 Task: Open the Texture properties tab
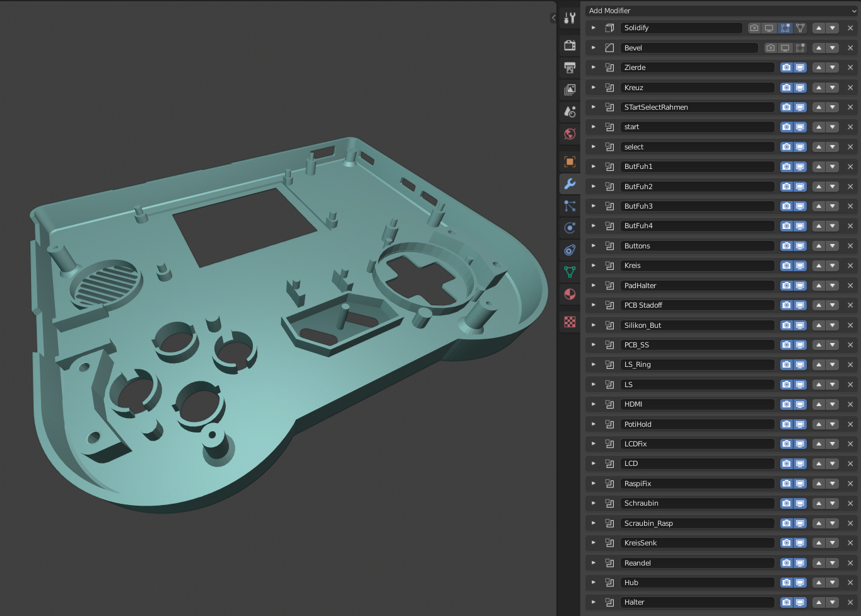click(570, 322)
